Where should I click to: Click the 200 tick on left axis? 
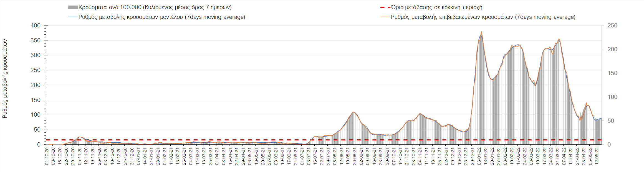point(36,85)
